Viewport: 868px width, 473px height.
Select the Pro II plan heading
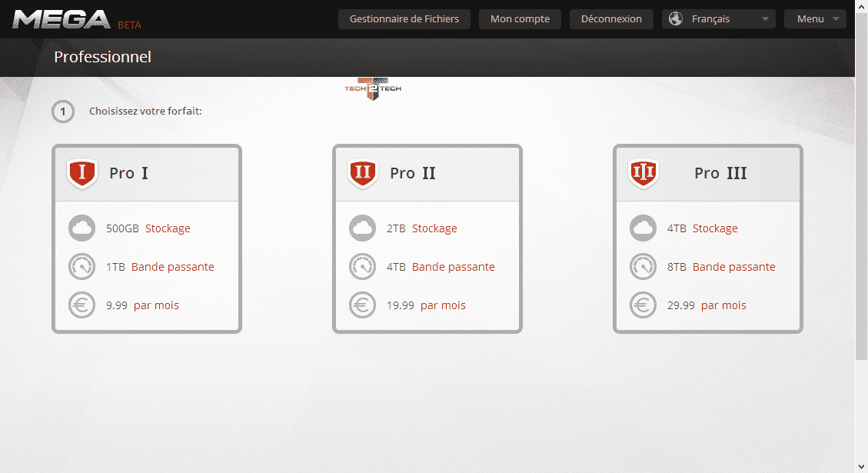412,173
